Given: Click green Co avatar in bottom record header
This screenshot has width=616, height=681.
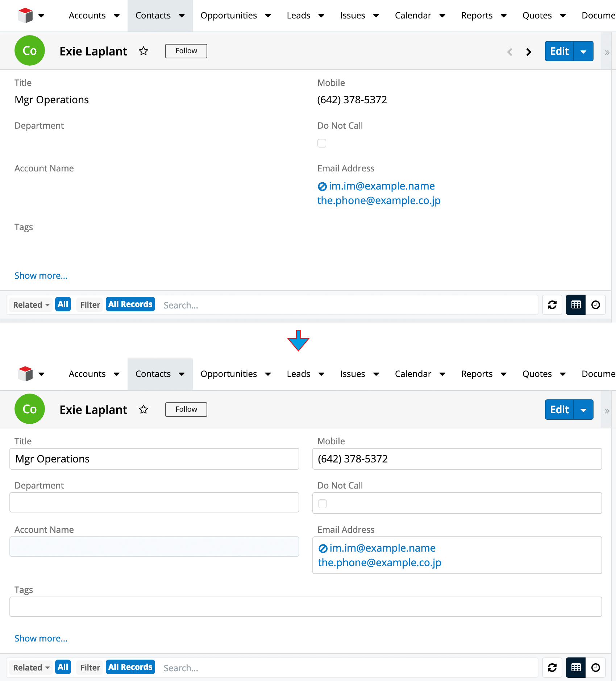Looking at the screenshot, I should click(x=30, y=409).
